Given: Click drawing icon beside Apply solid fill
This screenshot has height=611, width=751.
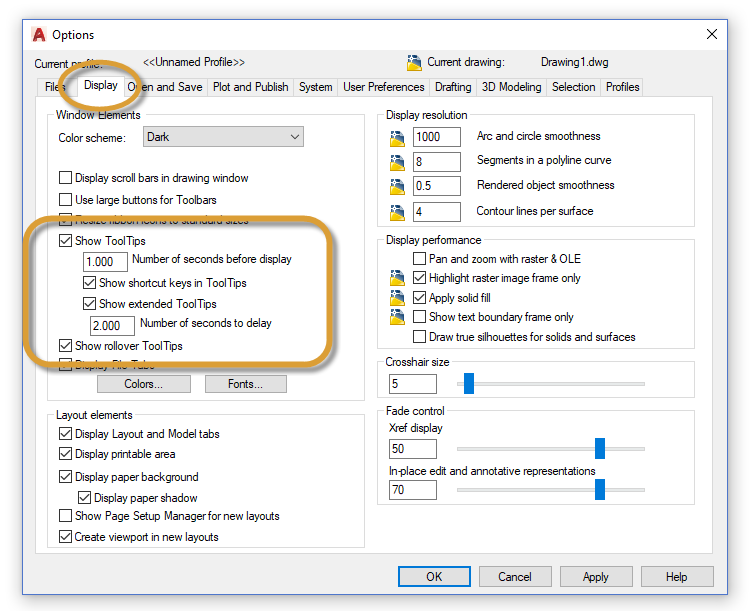Looking at the screenshot, I should (x=397, y=297).
